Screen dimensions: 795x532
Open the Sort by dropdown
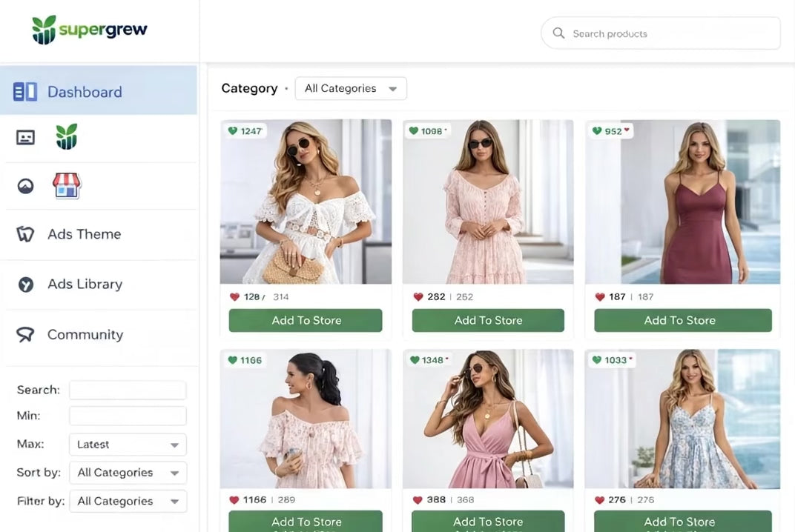128,473
